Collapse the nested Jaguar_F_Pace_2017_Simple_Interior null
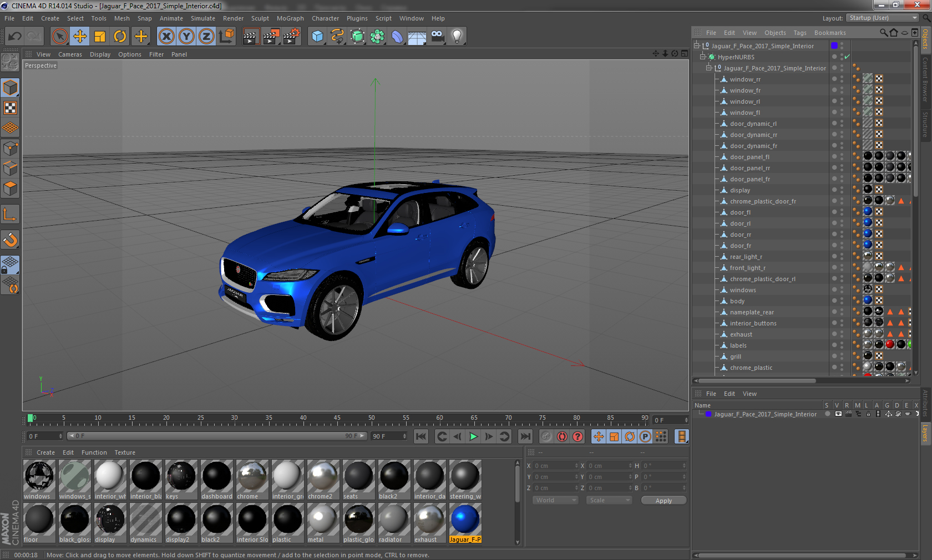Viewport: 932px width, 560px height. 709,68
